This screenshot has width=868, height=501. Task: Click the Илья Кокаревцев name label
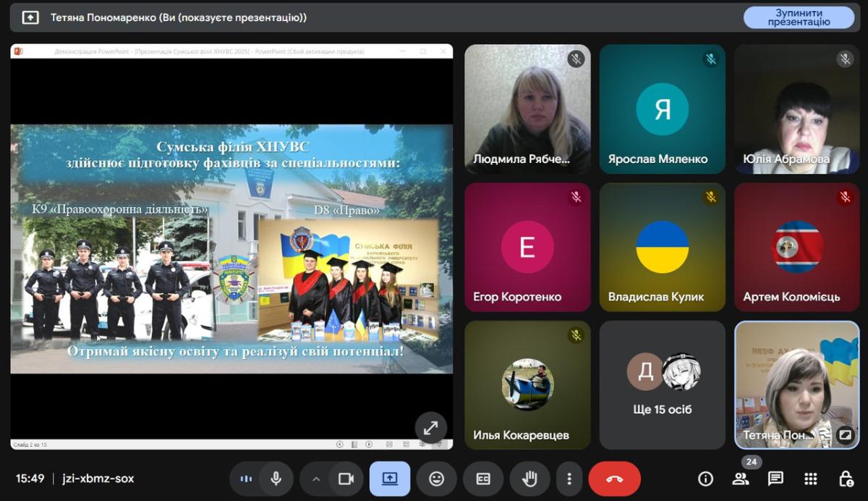[521, 435]
